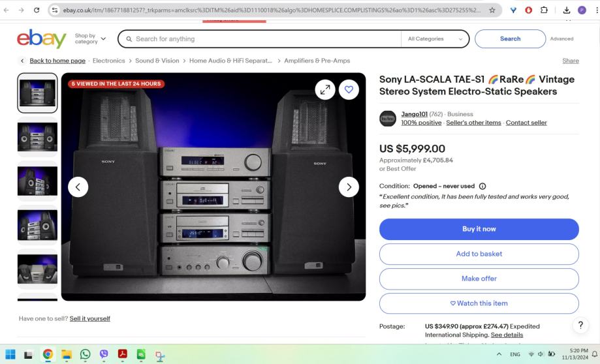600x364 pixels.
Task: Select the third product thumbnail
Action: [x=37, y=181]
